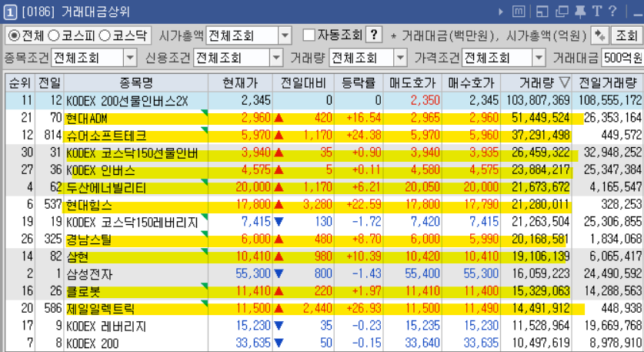644x352 pixels.
Task: Open the 종목조건 dropdown
Action: click(x=130, y=58)
